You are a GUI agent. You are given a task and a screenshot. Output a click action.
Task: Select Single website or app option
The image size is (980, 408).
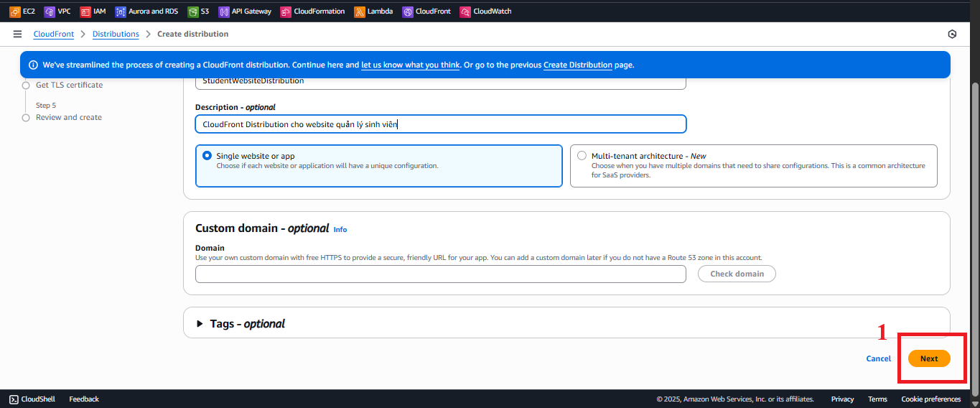[x=378, y=166]
